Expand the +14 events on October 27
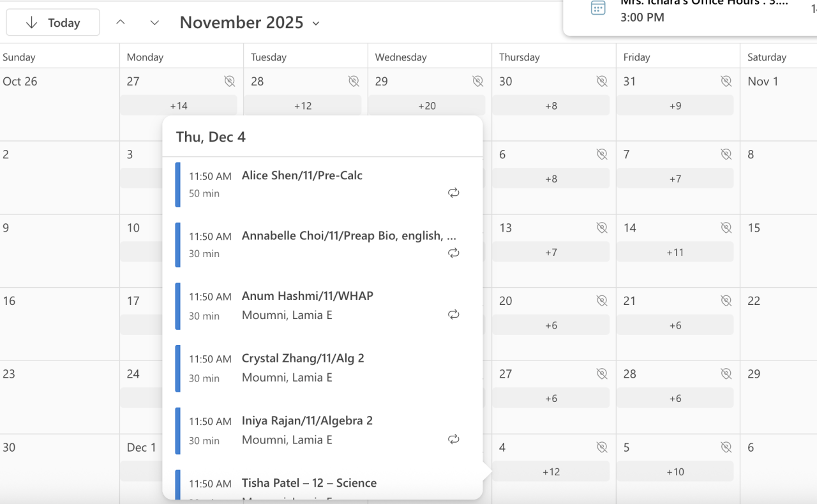This screenshot has height=504, width=817. pyautogui.click(x=179, y=105)
